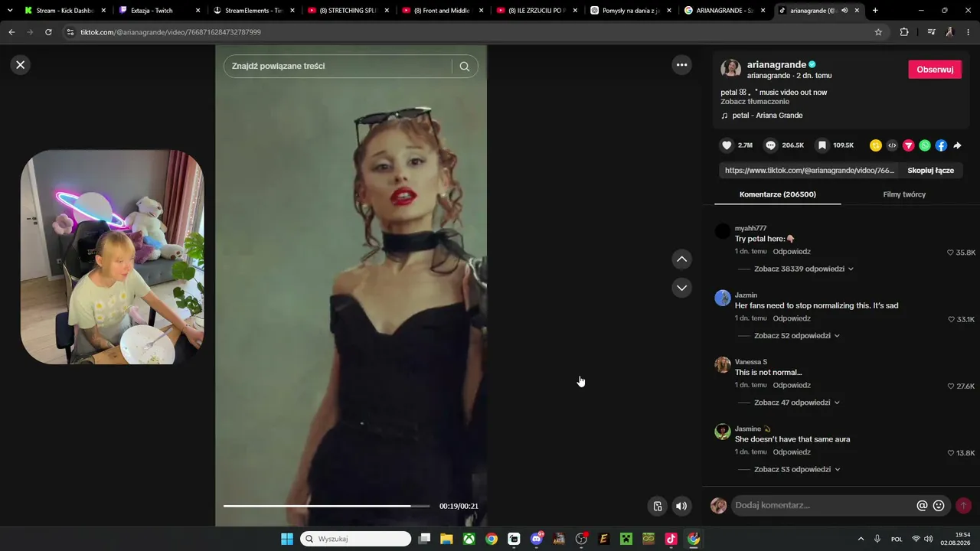Switch to the Extazja - Twitch tab
This screenshot has width=980, height=551.
[160, 11]
